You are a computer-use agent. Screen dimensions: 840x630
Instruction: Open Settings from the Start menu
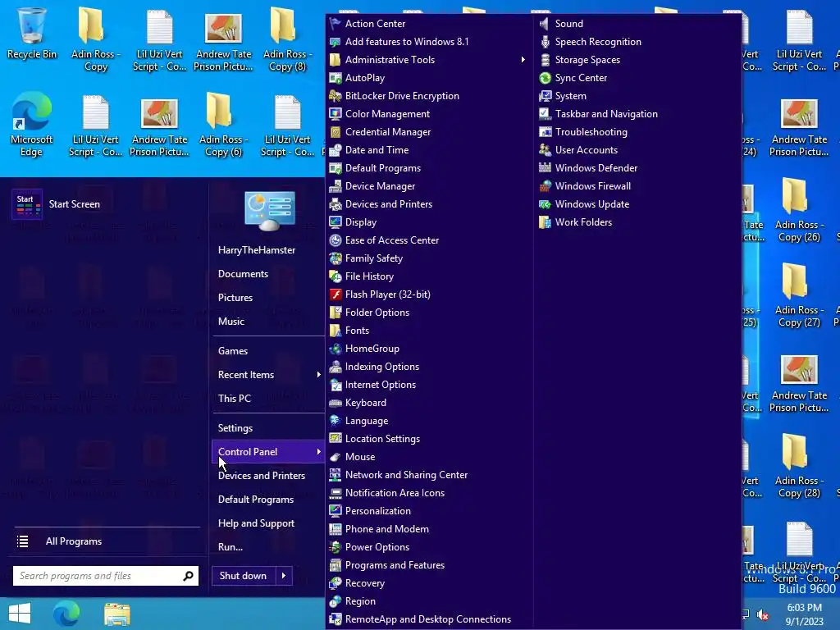pyautogui.click(x=235, y=428)
